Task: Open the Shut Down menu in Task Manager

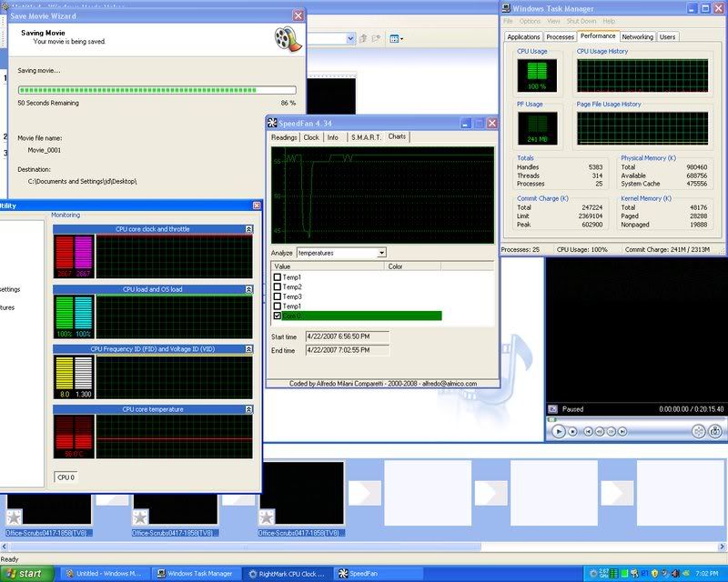Action: tap(581, 21)
